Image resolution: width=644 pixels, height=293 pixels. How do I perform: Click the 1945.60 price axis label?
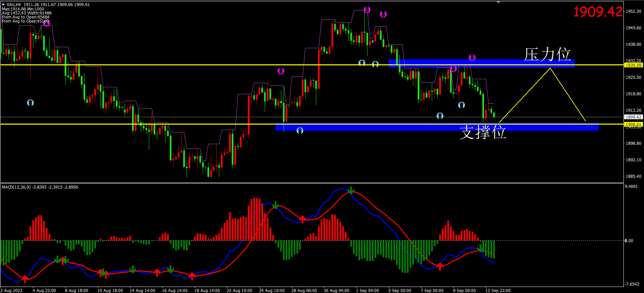(x=634, y=28)
